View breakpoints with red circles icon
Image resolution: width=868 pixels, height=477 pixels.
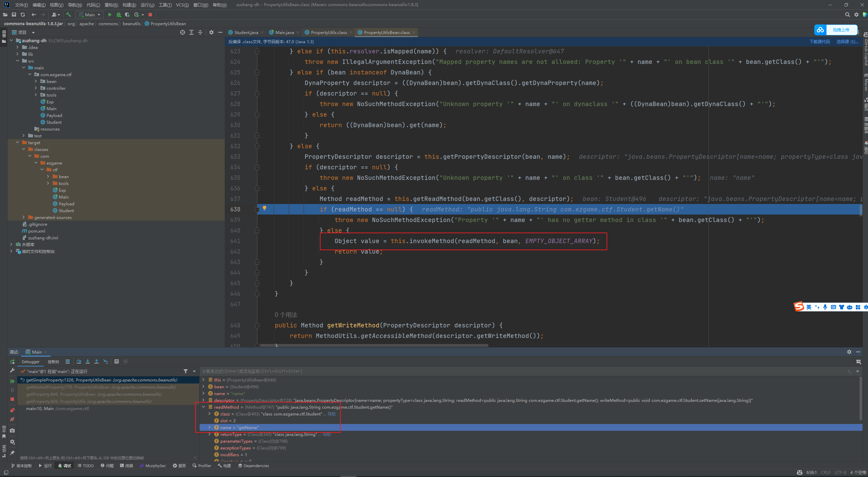pyautogui.click(x=12, y=410)
